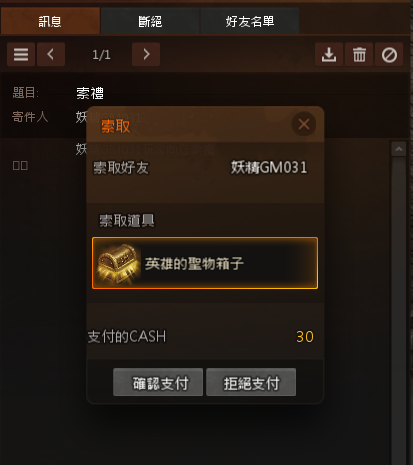Delete message using trash can icon
This screenshot has height=465, width=413.
(359, 54)
